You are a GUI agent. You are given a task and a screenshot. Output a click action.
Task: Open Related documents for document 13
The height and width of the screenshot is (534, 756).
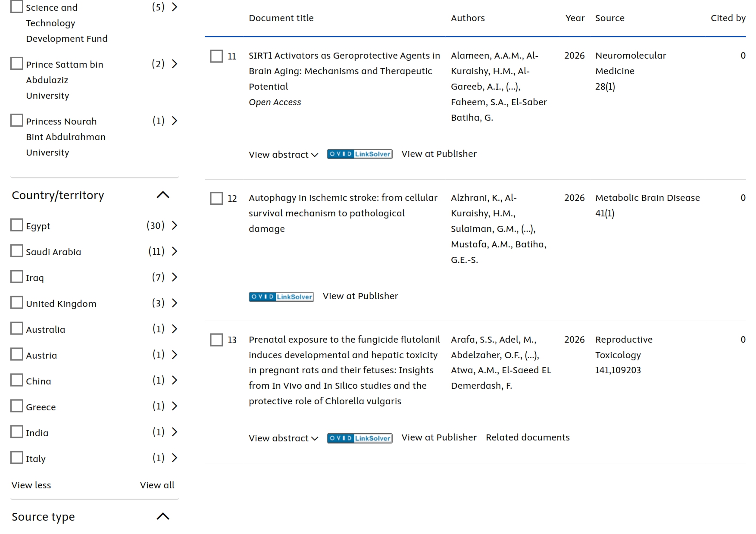tap(528, 437)
